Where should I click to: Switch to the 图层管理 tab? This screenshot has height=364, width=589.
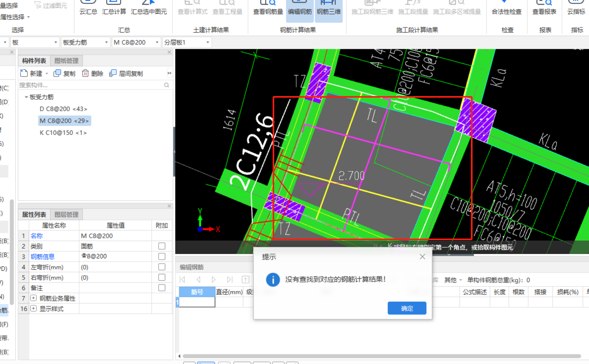[x=66, y=214]
